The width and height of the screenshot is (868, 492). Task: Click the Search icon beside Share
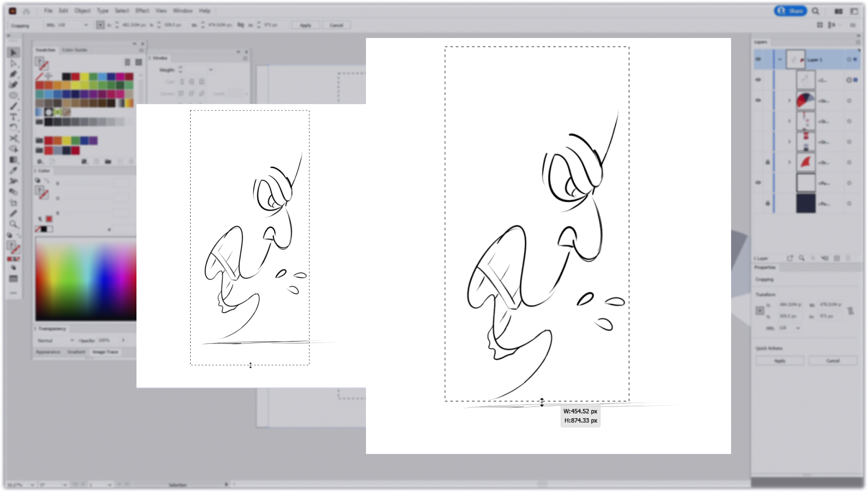coord(816,11)
